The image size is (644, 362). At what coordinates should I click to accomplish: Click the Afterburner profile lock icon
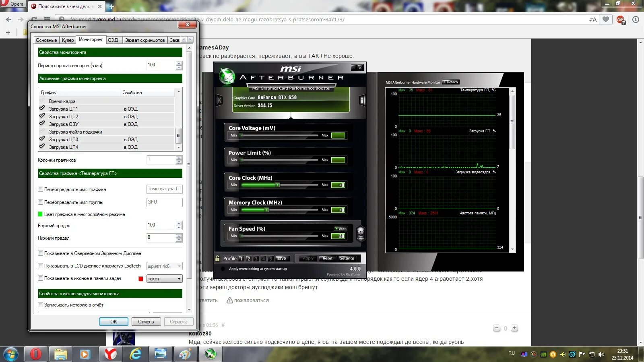[217, 258]
